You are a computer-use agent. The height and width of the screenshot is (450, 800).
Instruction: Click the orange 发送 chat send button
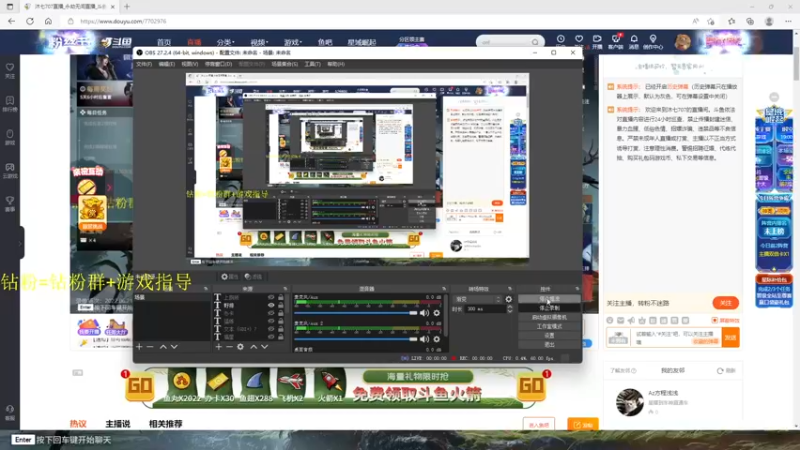731,338
